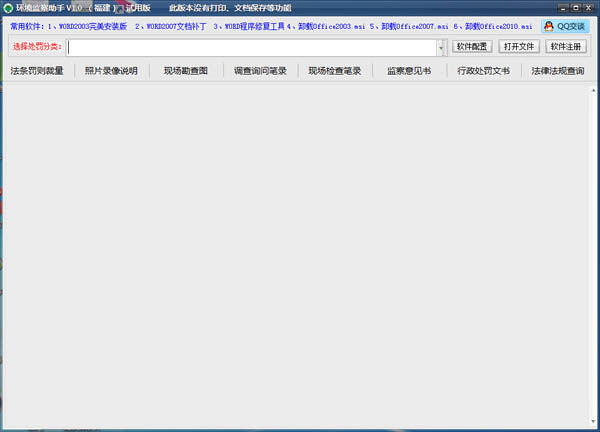
Task: Open link 3 WORD程序修复工具
Action: click(249, 26)
